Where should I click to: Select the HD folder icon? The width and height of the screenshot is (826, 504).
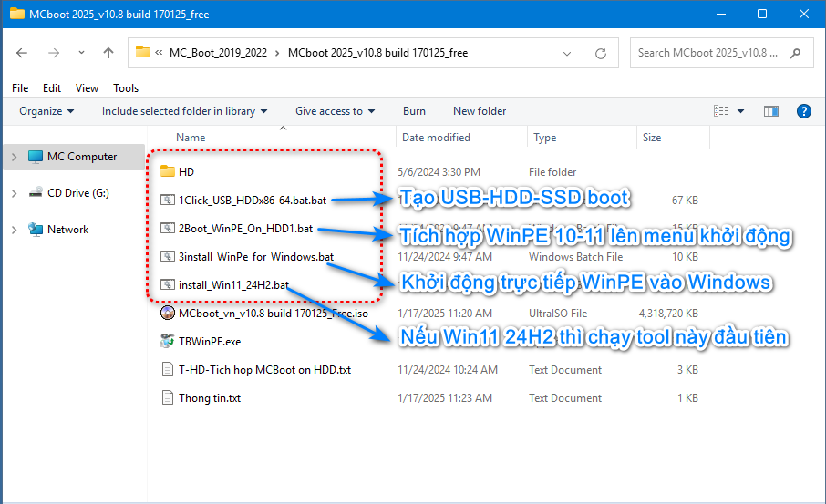tap(167, 171)
